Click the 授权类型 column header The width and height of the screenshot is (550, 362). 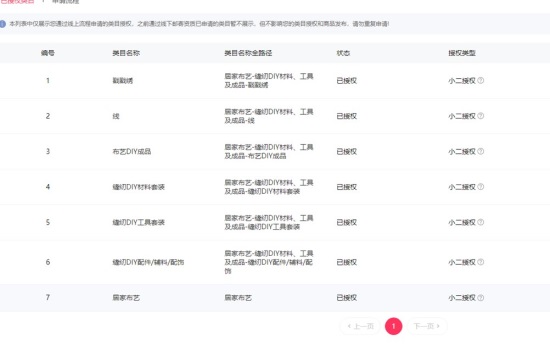(x=462, y=53)
